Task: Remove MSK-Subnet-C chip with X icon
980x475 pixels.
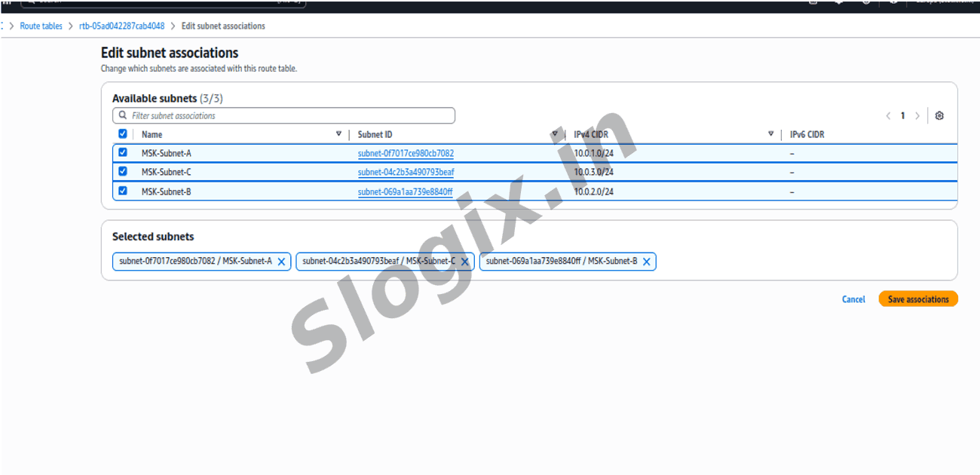Action: coord(464,262)
